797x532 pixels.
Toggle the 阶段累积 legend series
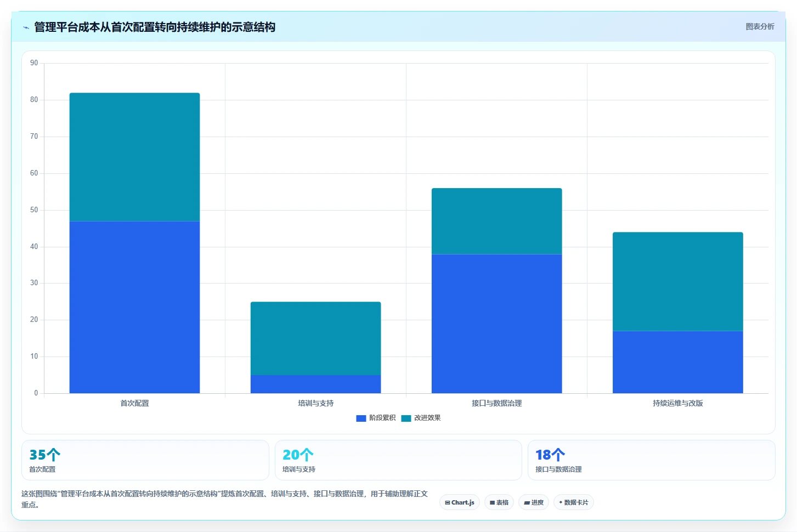point(376,418)
